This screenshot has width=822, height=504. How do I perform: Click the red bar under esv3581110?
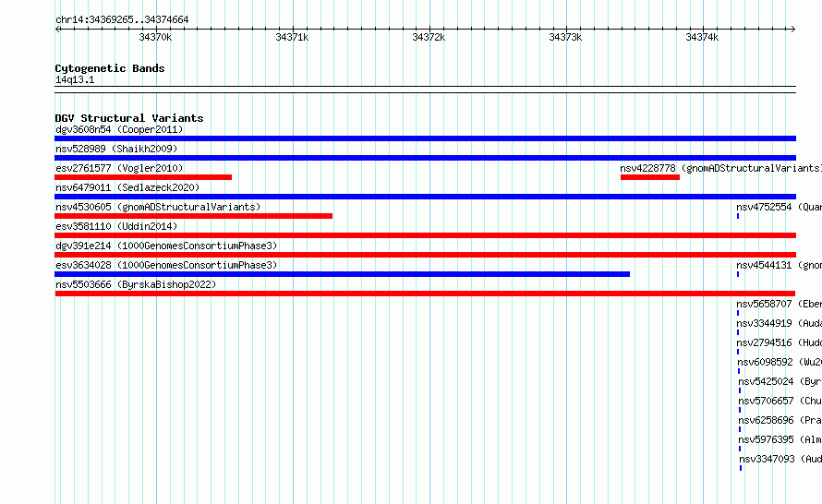(425, 235)
